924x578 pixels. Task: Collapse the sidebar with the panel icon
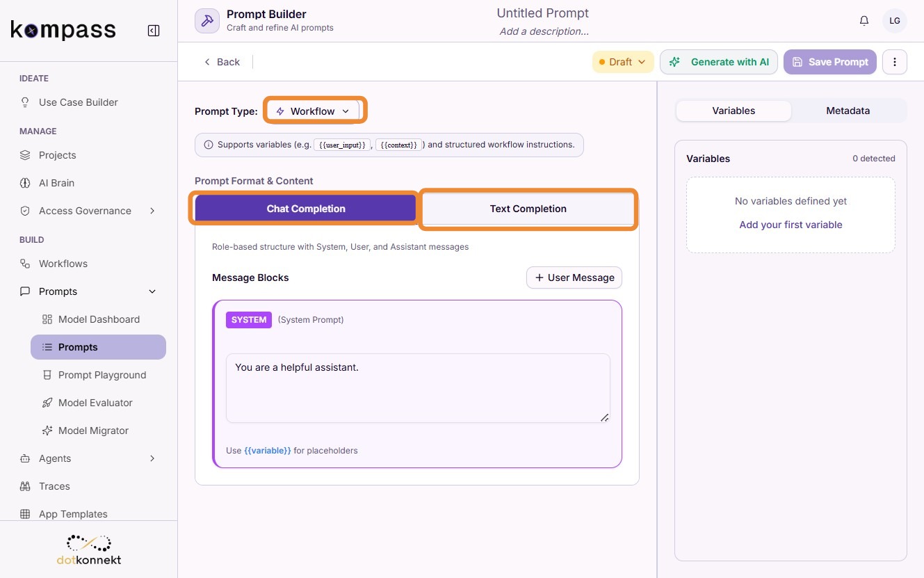(x=154, y=31)
